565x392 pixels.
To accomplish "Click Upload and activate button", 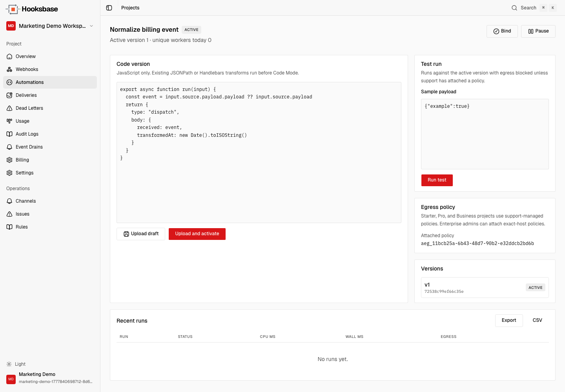I will [197, 234].
